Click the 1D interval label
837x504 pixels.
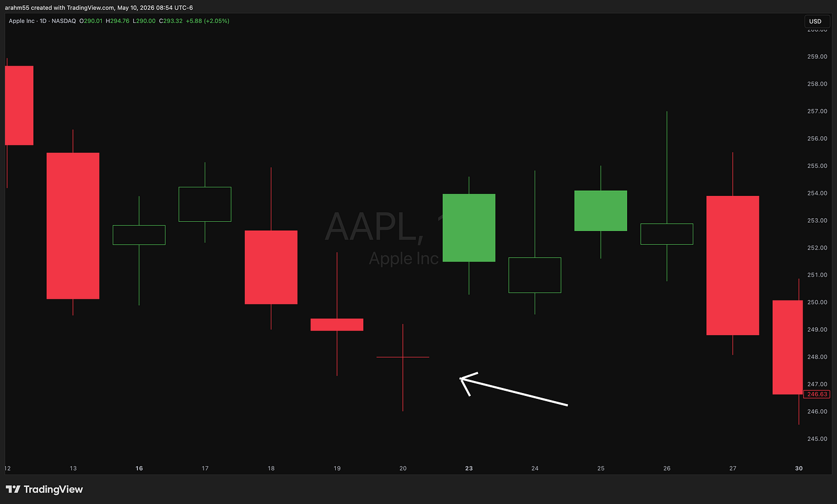43,21
